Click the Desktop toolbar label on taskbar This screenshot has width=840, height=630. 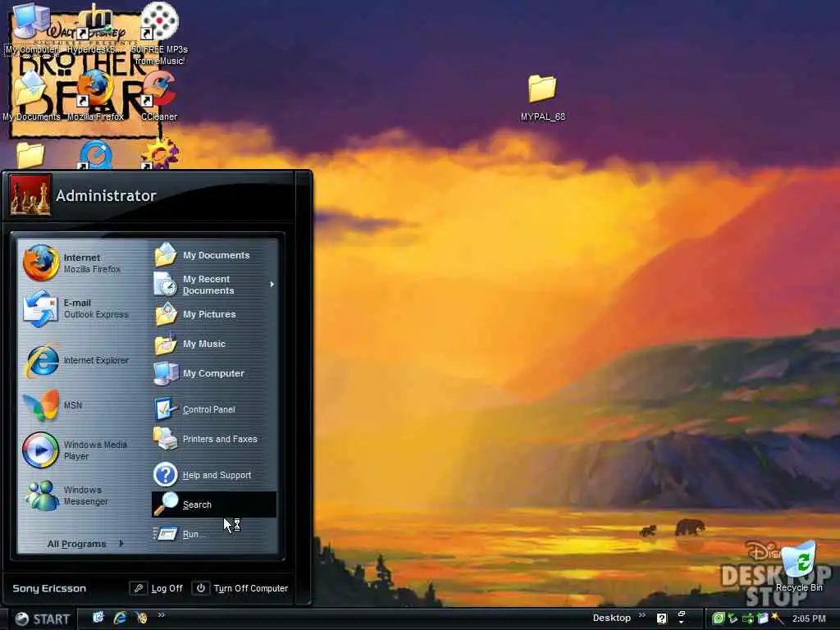click(611, 618)
